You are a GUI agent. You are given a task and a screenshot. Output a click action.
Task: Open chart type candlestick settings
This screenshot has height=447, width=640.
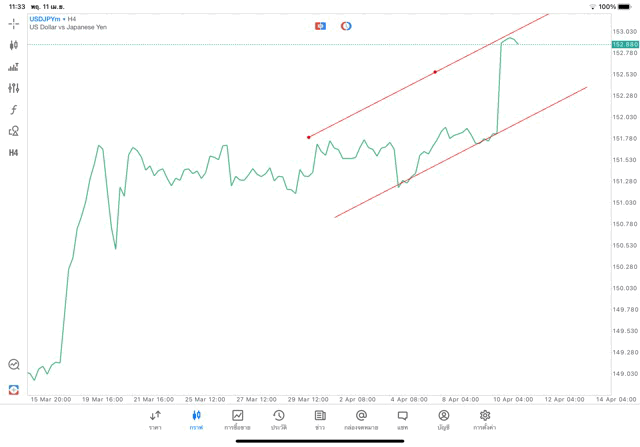coord(13,45)
